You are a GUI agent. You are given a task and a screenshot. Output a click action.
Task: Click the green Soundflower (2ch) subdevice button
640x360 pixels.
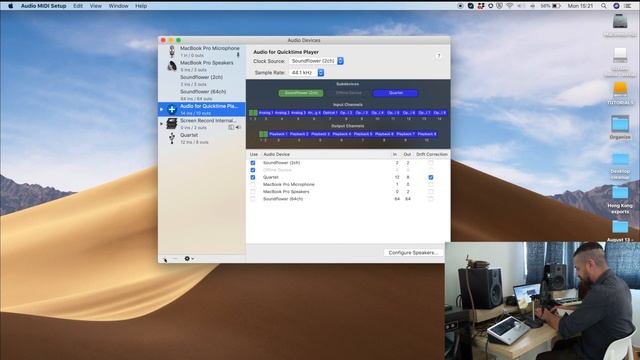pos(301,93)
